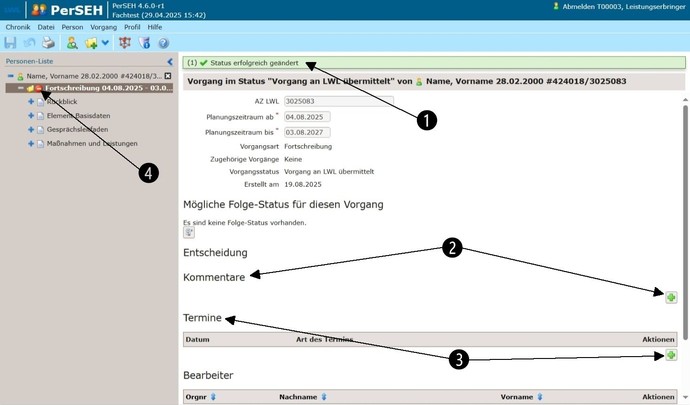This screenshot has width=690, height=405.
Task: Collapse the Fortschreibung tree node
Action: 21,88
